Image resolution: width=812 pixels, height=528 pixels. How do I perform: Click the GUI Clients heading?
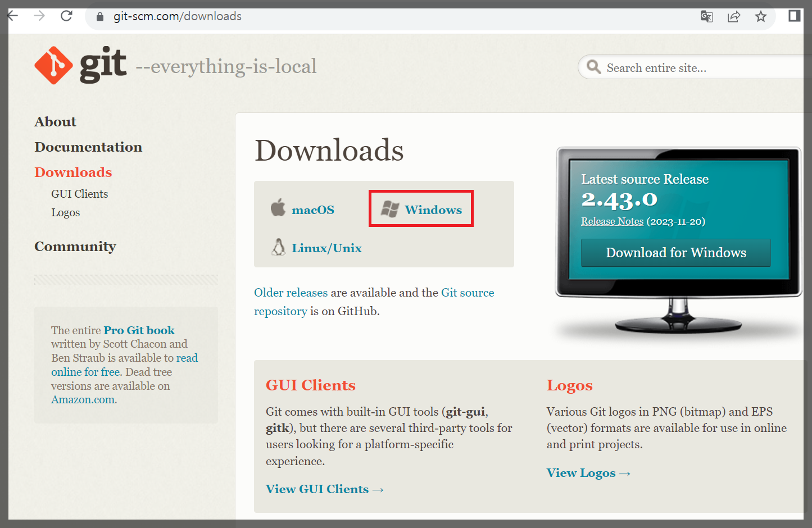point(311,385)
